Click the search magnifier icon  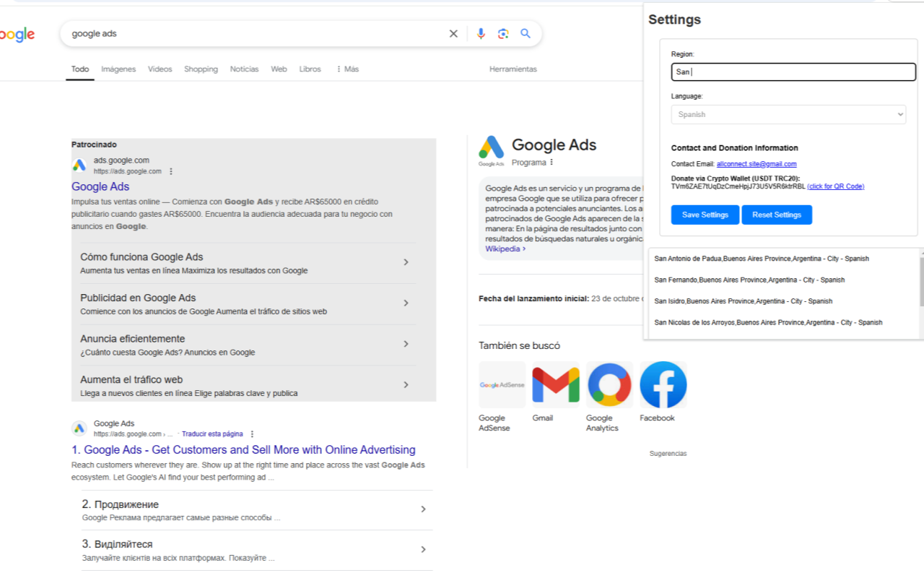(x=525, y=33)
